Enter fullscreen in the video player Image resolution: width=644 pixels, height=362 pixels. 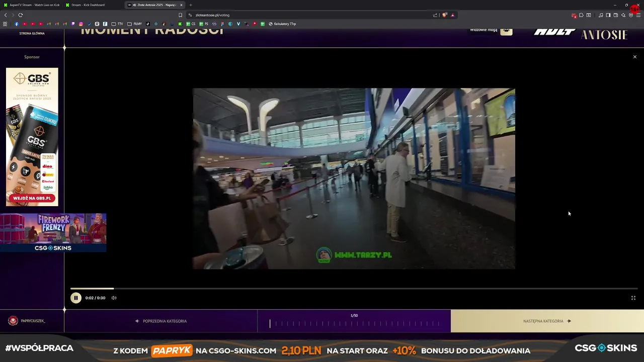[x=633, y=298]
